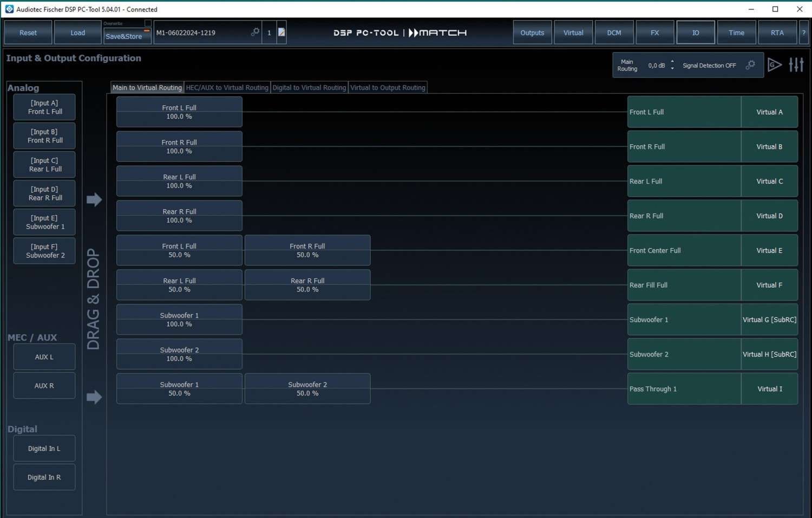Select the AUX L source

(x=44, y=357)
